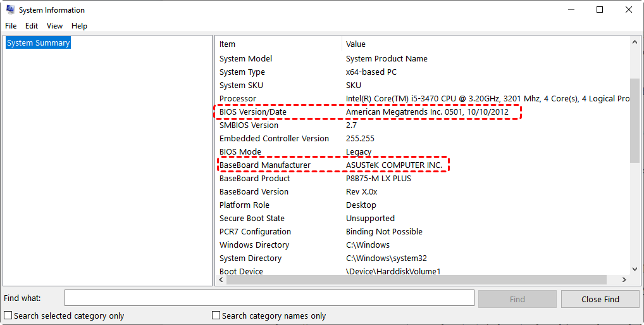Screen dimensions: 644x325
Task: Click the vertical scrollbar up arrow
Action: 635,42
